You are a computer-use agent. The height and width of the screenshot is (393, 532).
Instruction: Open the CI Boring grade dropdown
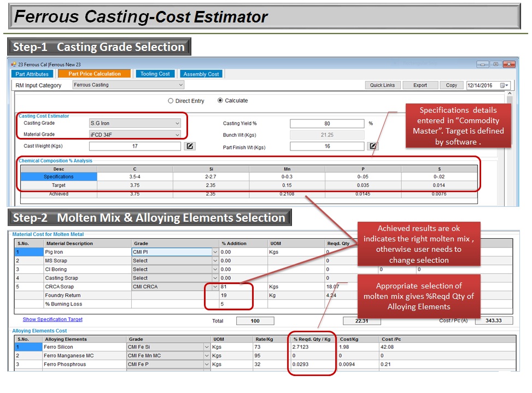(215, 269)
